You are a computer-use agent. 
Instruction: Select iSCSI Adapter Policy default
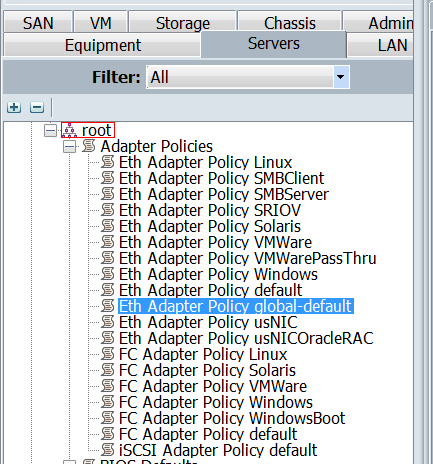point(218,450)
